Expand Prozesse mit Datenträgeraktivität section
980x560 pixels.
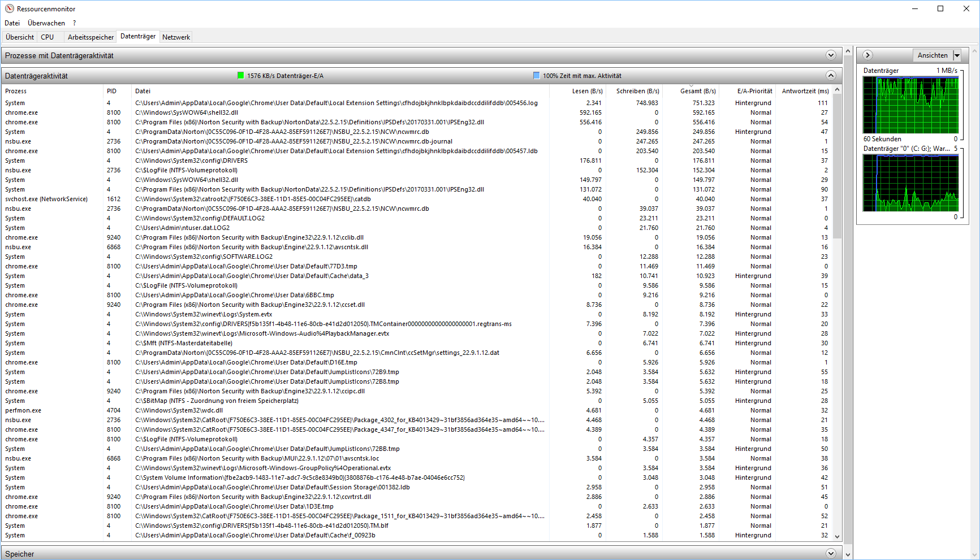point(831,55)
